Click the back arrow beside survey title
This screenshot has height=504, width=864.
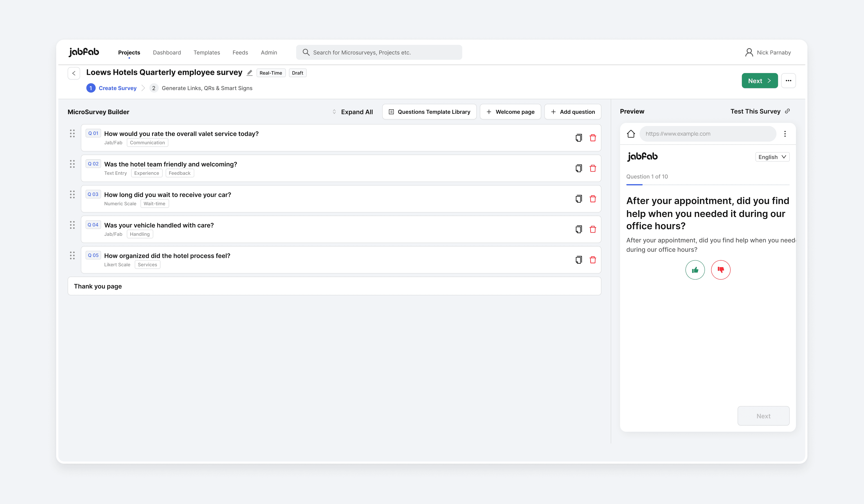pyautogui.click(x=74, y=73)
